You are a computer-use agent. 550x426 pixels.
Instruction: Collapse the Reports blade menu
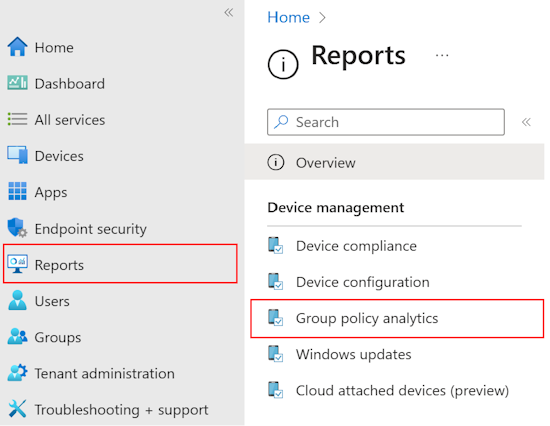[526, 122]
